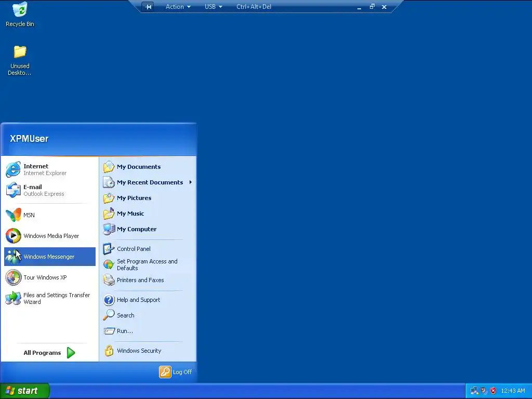Open Outlook Express E-mail entry
The height and width of the screenshot is (399, 532).
pyautogui.click(x=49, y=190)
